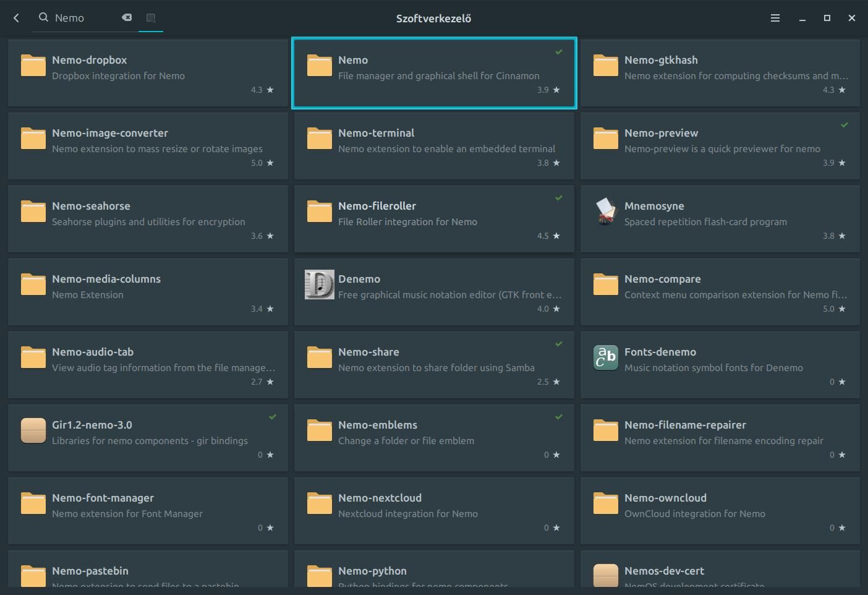
Task: Click the Nemo-gtkhash folder icon
Action: click(x=606, y=66)
